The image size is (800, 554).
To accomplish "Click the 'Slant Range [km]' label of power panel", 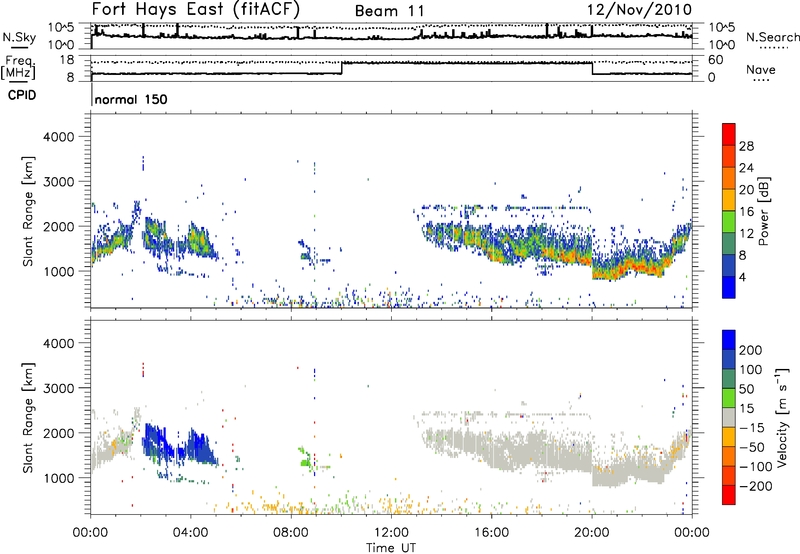I will click(x=28, y=211).
